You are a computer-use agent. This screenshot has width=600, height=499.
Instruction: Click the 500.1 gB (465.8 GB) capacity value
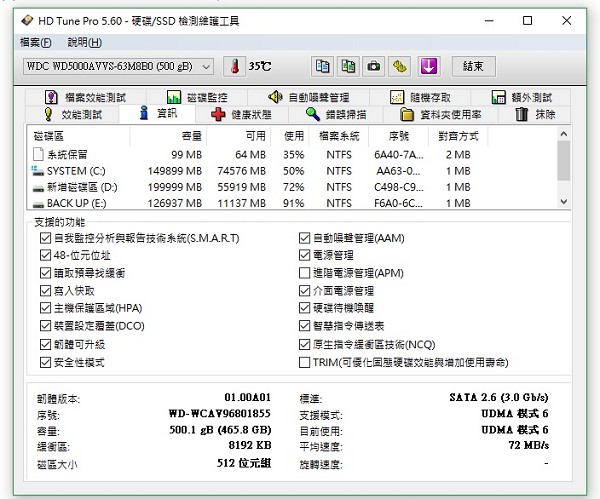coord(220,430)
